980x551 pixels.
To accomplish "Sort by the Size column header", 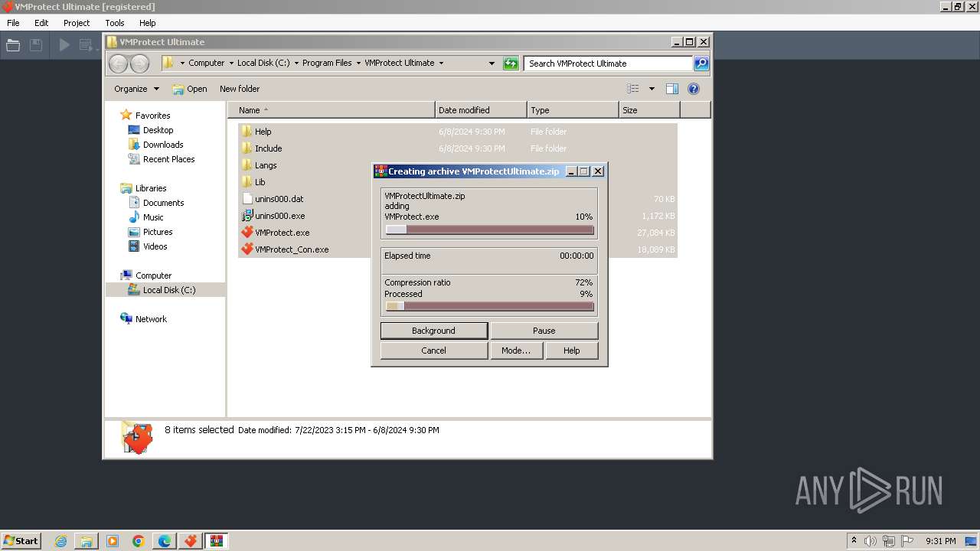I will [649, 110].
